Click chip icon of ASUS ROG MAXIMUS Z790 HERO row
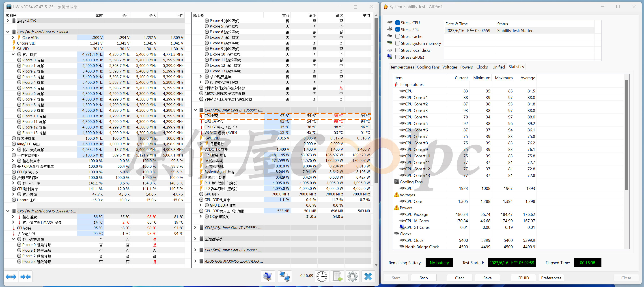The width and height of the screenshot is (644, 287). point(201,261)
